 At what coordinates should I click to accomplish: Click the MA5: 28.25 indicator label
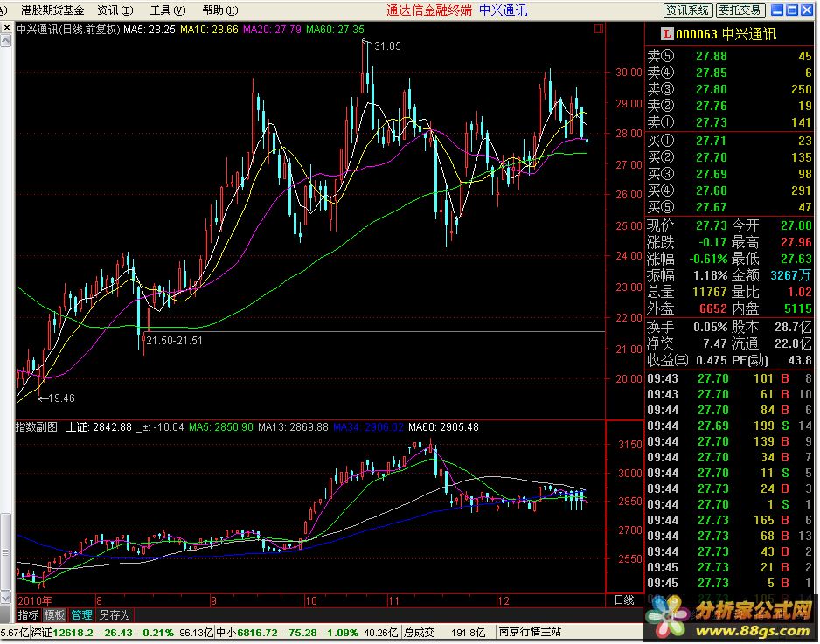pos(149,30)
